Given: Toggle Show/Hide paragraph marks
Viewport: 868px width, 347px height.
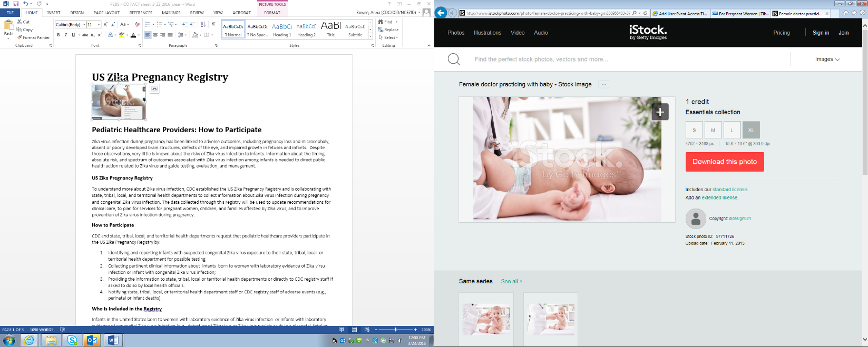Looking at the screenshot, I should (x=213, y=24).
